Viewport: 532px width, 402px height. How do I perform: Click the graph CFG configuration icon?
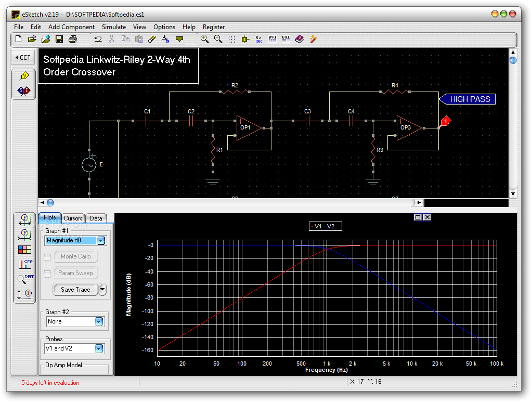(x=24, y=264)
